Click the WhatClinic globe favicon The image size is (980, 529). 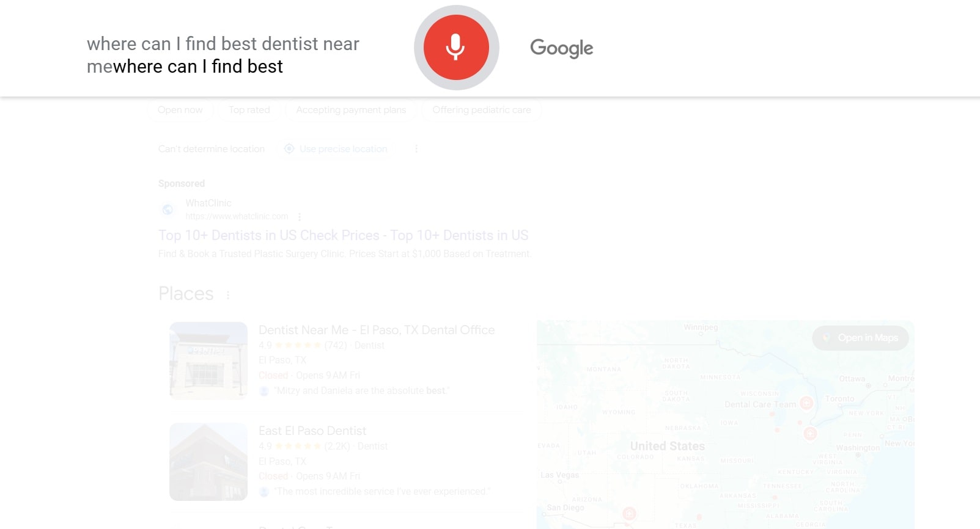coord(168,210)
